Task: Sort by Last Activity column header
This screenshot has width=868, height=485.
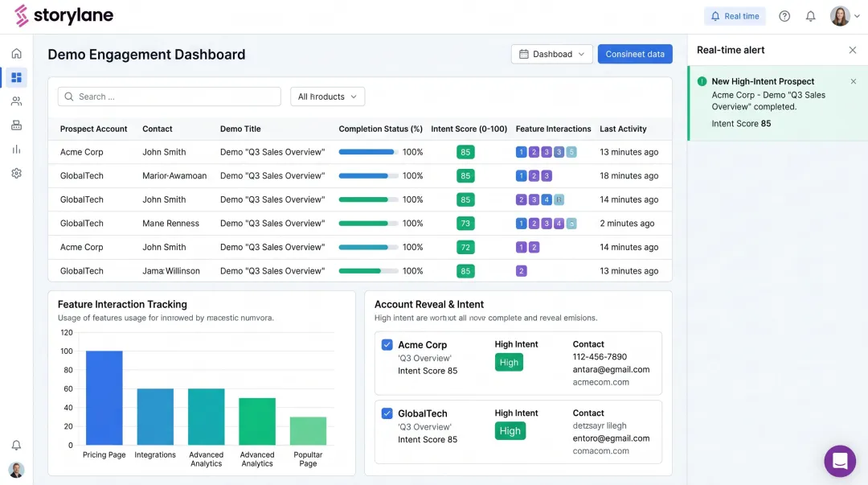Action: (x=623, y=129)
